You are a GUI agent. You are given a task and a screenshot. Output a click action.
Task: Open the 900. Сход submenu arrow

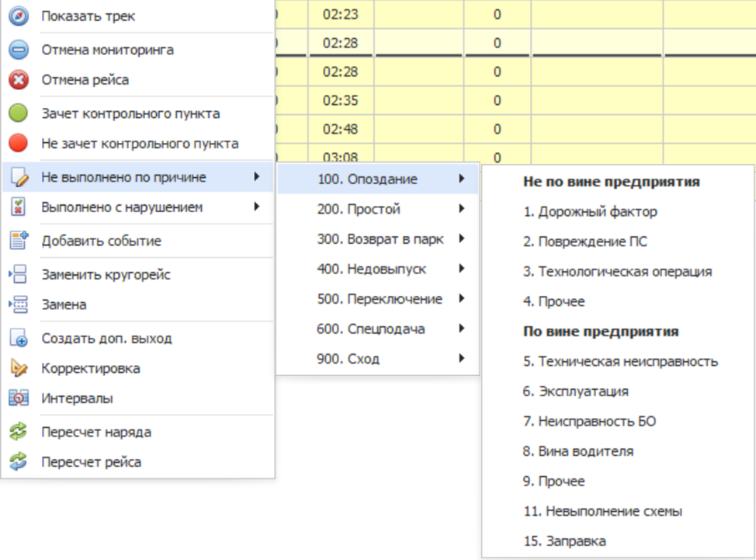pos(462,359)
